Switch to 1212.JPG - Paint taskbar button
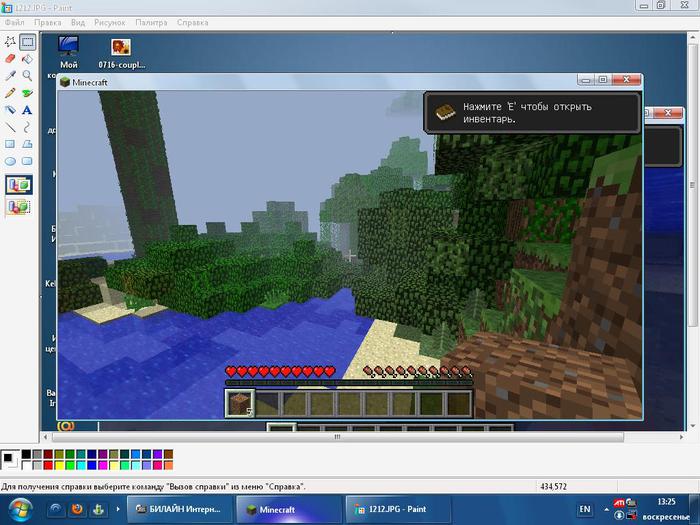This screenshot has height=525, width=700. 397,509
